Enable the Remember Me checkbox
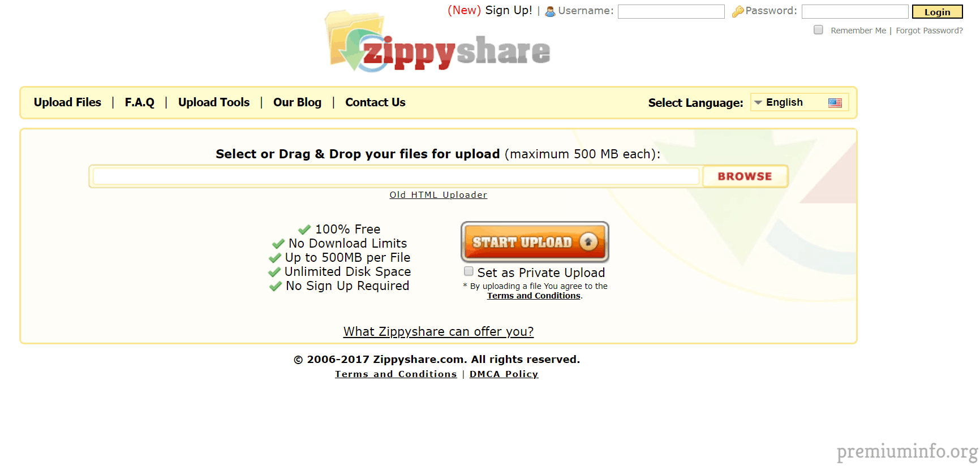The width and height of the screenshot is (980, 467). [x=818, y=30]
